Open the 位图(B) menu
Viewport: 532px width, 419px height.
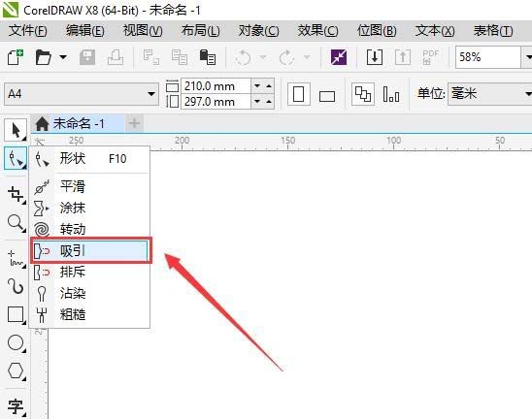point(377,31)
